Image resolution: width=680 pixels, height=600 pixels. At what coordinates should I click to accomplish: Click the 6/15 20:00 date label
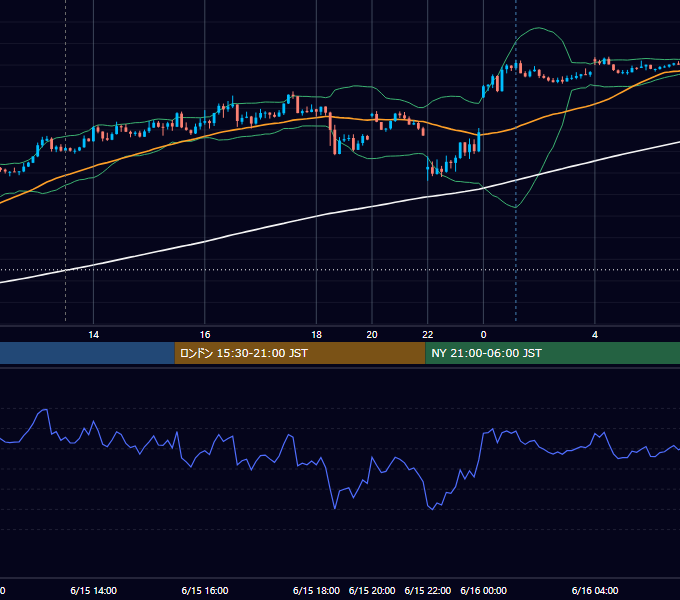(372, 590)
